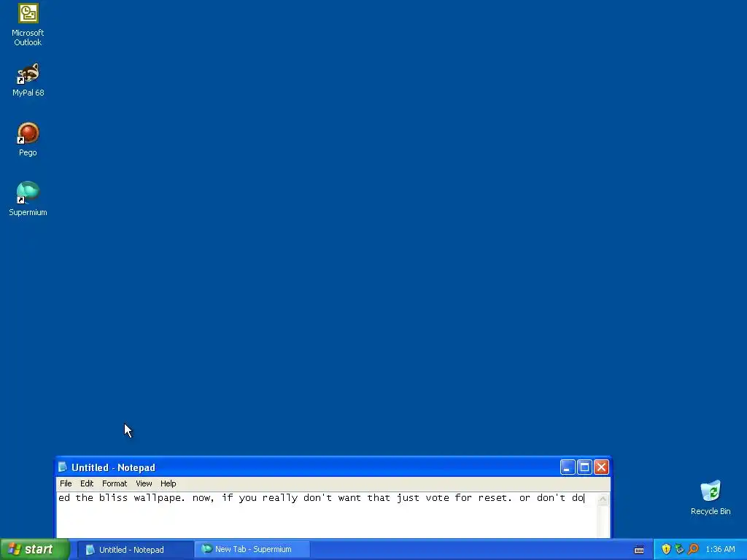This screenshot has width=747, height=560.
Task: Select the MyPal 68 desktop shortcut
Action: [28, 79]
